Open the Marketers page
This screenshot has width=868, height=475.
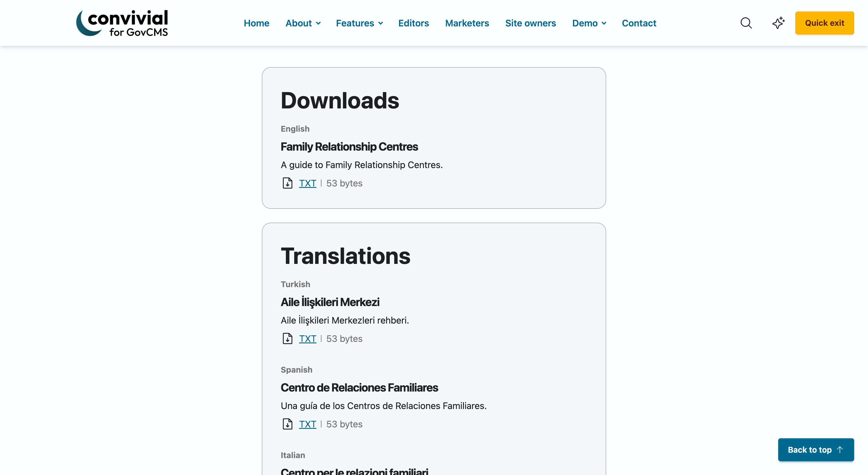click(x=467, y=23)
